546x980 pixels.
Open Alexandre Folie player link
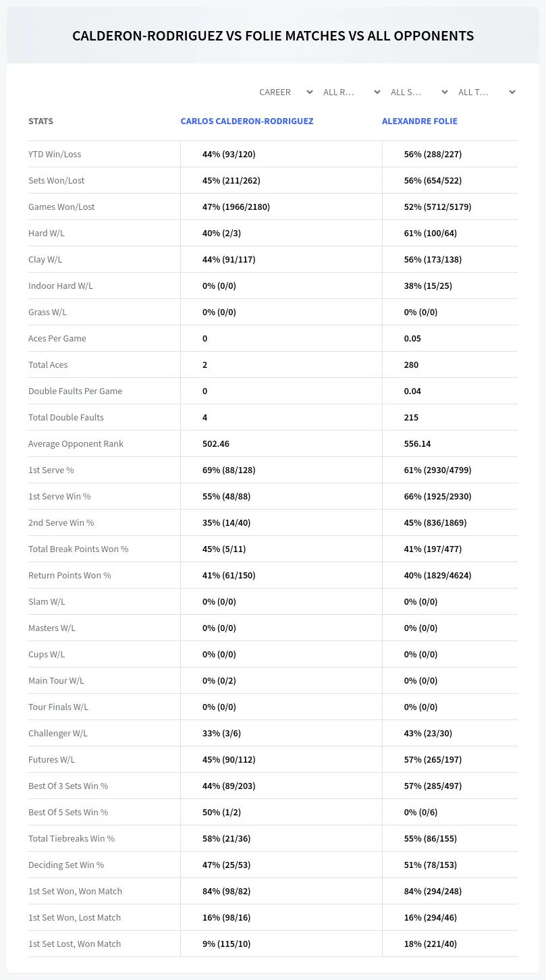click(420, 121)
